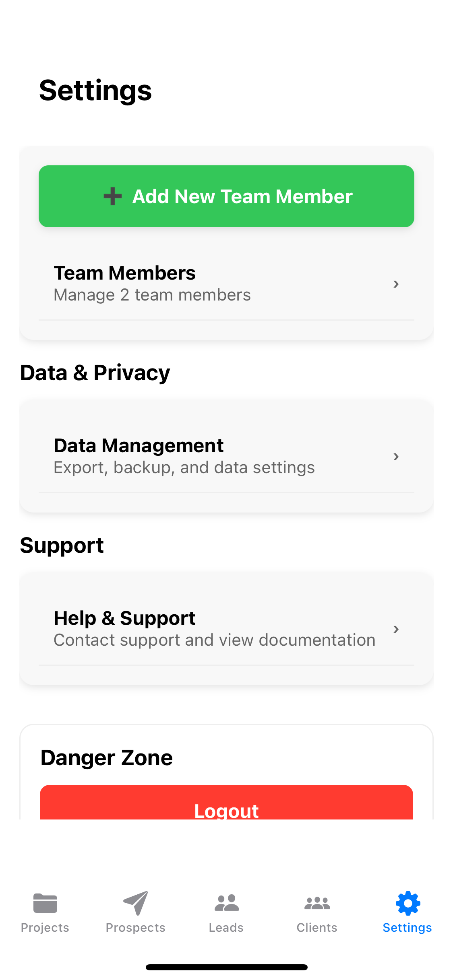Expand the Help & Support chevron

396,629
